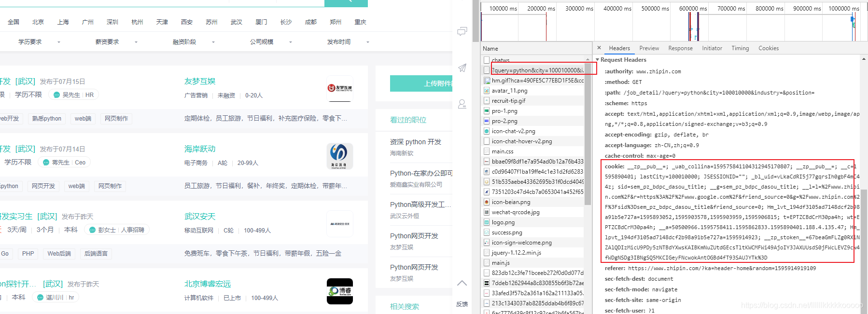The image size is (868, 314).
Task: Open the user profile sidebar icon
Action: [x=462, y=104]
